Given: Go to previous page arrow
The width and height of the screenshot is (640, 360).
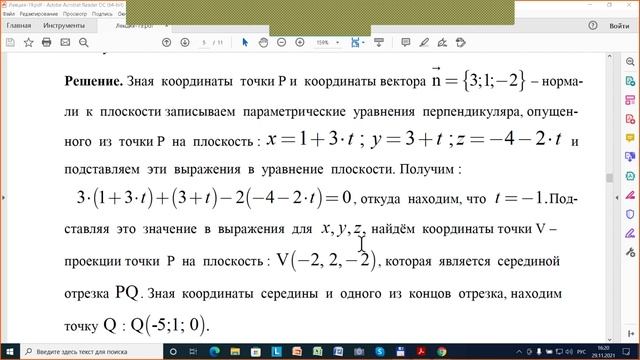Looking at the screenshot, I should point(167,42).
